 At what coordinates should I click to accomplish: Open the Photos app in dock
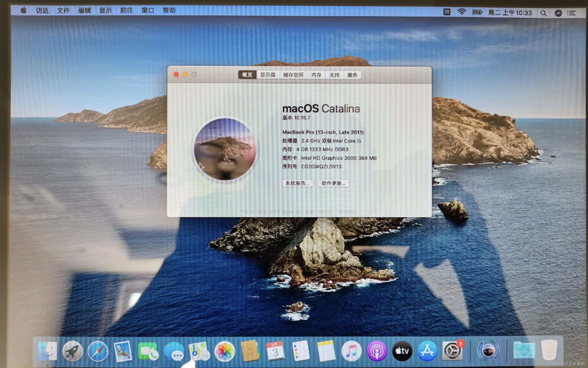coord(225,351)
